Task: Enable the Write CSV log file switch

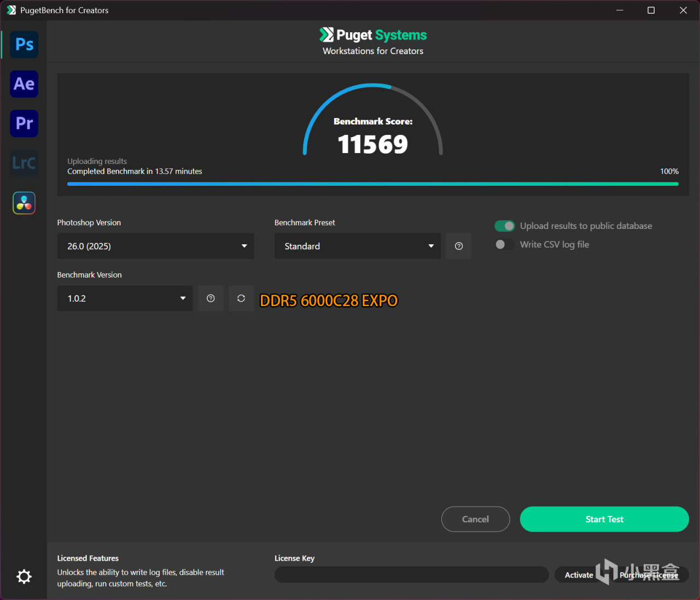Action: [x=504, y=244]
